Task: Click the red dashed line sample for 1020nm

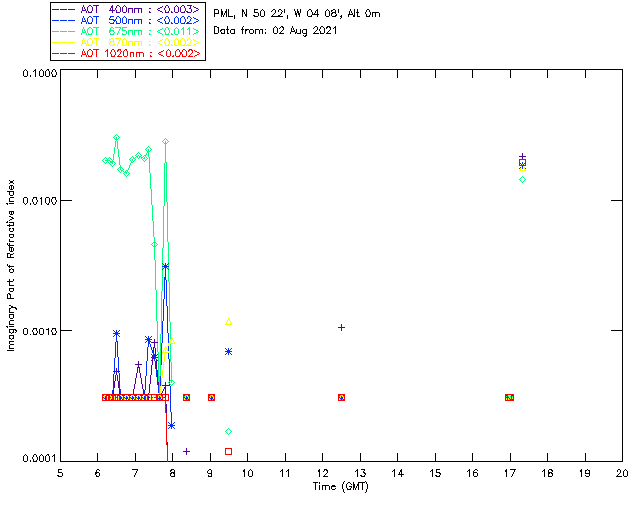Action: (x=64, y=53)
